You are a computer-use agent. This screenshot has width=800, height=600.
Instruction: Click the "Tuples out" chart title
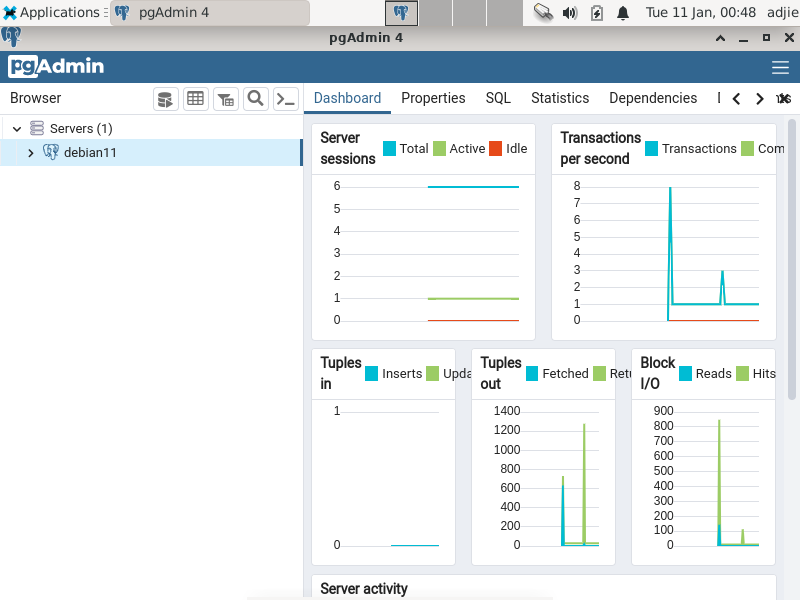coord(501,373)
